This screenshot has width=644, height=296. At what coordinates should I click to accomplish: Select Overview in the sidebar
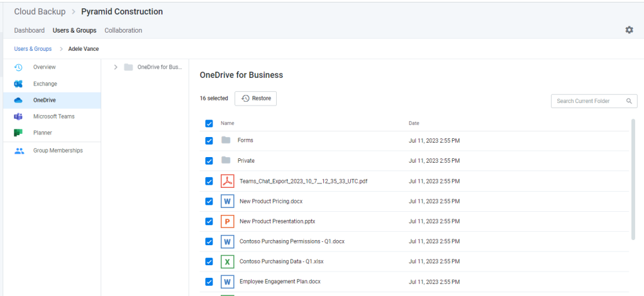pos(52,67)
